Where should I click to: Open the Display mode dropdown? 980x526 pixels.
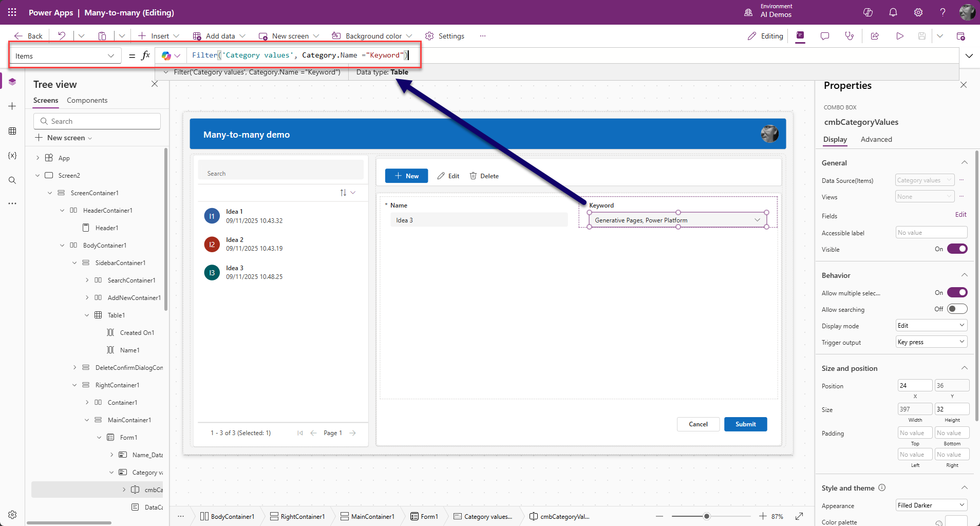point(931,326)
